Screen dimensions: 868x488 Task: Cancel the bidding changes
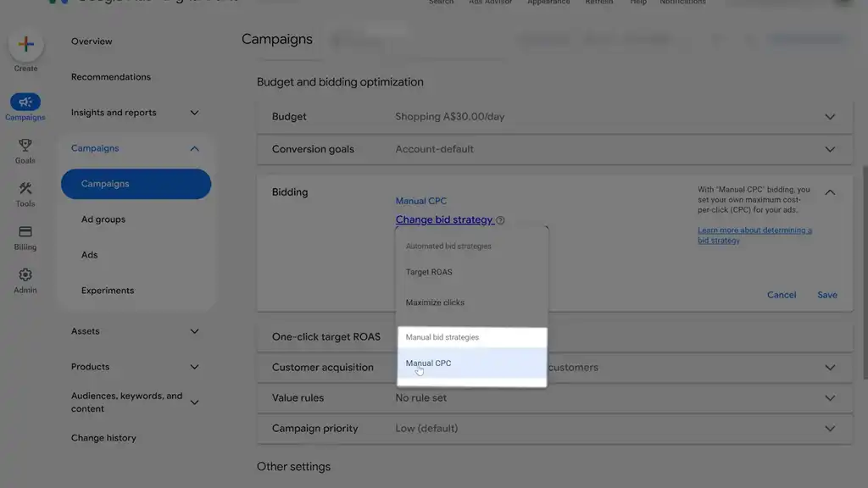point(781,295)
